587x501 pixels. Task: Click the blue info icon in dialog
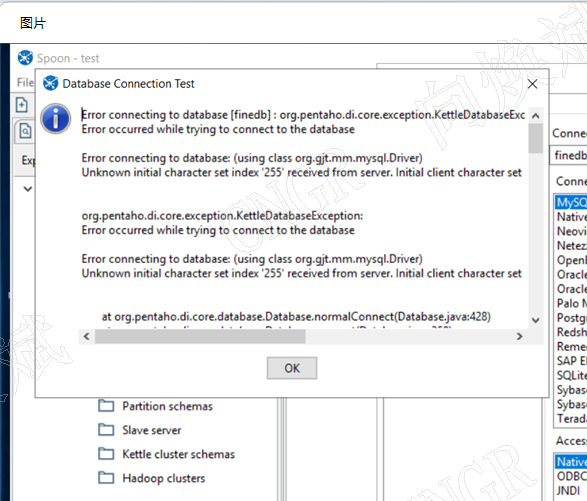click(x=56, y=119)
